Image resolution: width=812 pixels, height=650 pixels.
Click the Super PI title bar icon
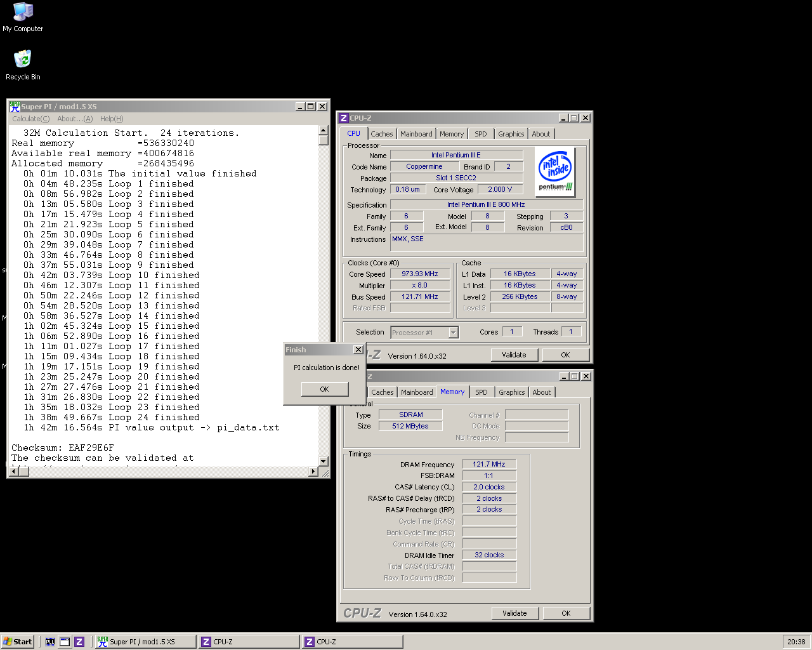tap(15, 107)
